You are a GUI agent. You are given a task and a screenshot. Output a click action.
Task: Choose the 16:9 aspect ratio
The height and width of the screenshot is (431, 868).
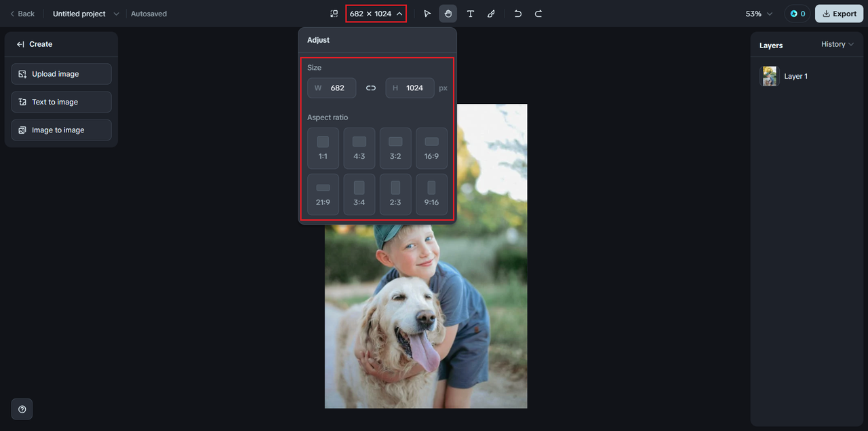pos(431,148)
